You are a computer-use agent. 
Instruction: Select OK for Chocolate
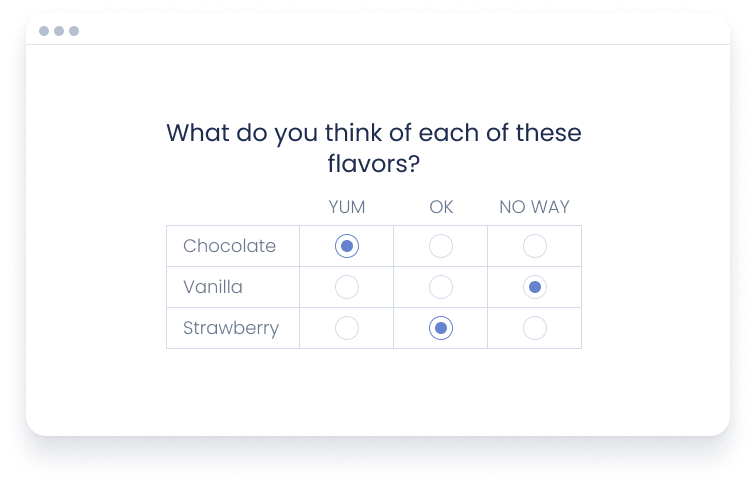[440, 246]
